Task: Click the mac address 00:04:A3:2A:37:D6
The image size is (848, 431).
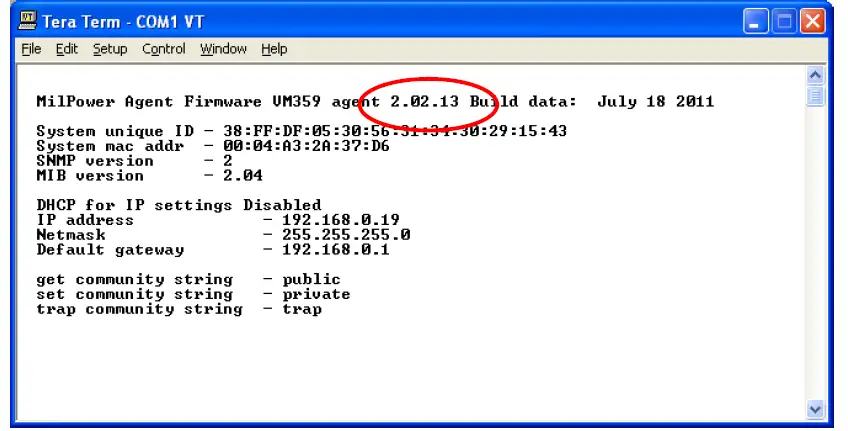Action: tap(306, 146)
